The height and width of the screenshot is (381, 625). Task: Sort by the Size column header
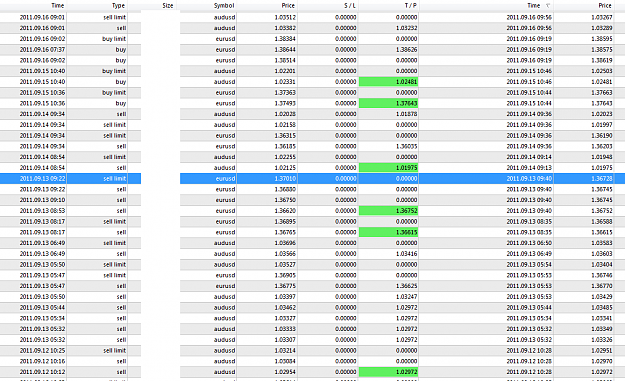point(168,6)
